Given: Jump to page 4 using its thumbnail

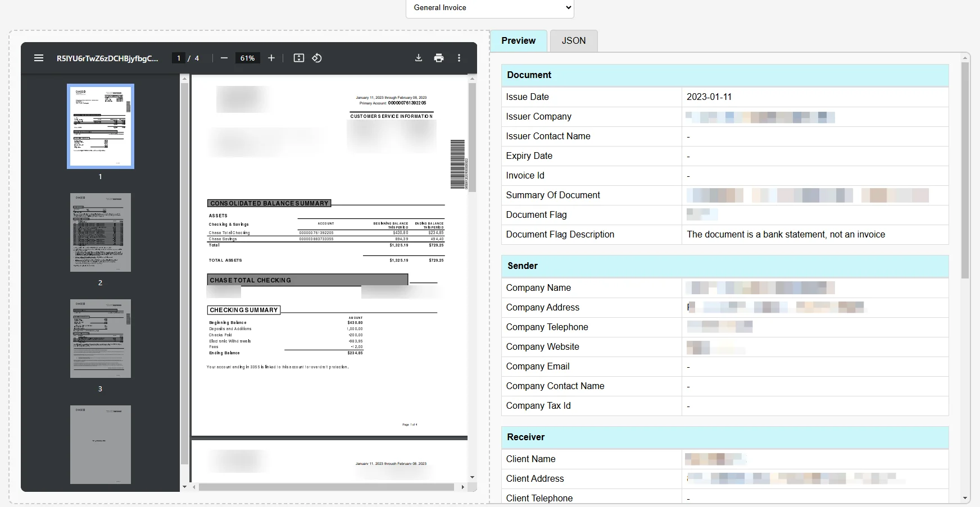Looking at the screenshot, I should [100, 444].
